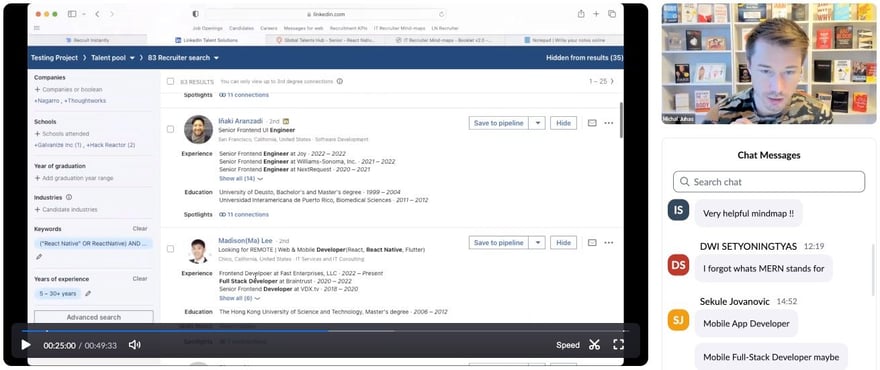The image size is (880, 370).
Task: Go to next results page arrow
Action: click(612, 81)
